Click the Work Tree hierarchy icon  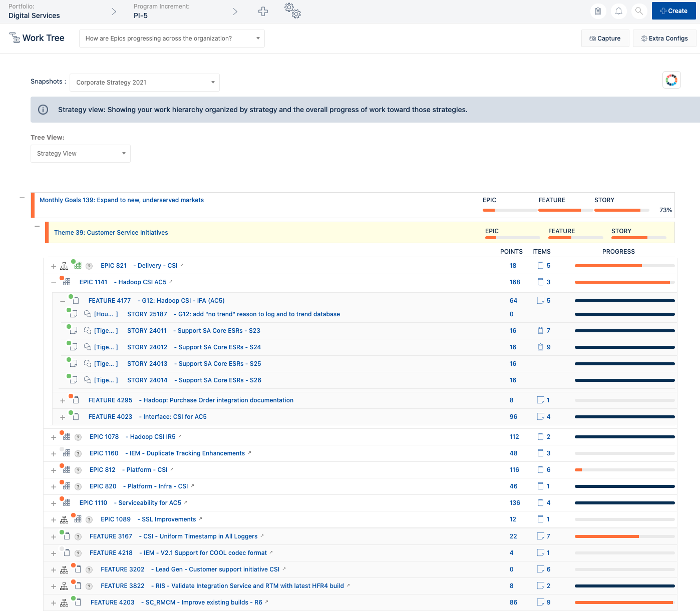[x=15, y=38]
